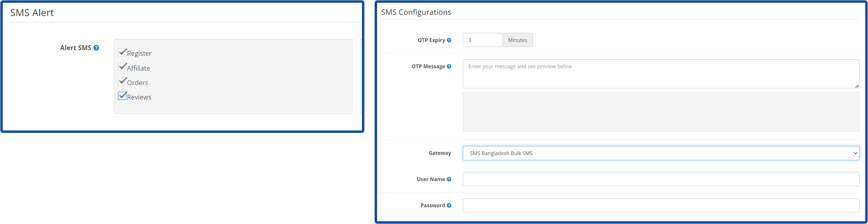The width and height of the screenshot is (868, 224).
Task: Click the User Name input field
Action: tap(661, 179)
